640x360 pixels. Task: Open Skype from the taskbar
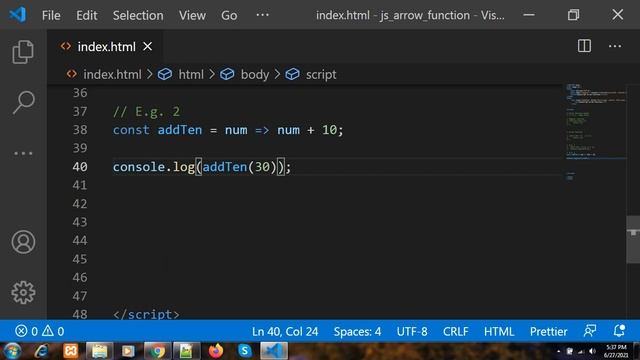(244, 351)
